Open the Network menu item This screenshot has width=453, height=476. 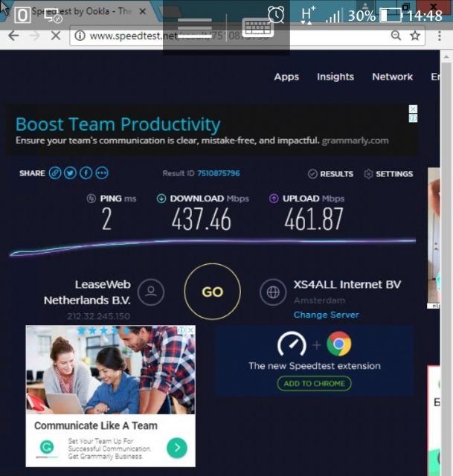coord(393,77)
